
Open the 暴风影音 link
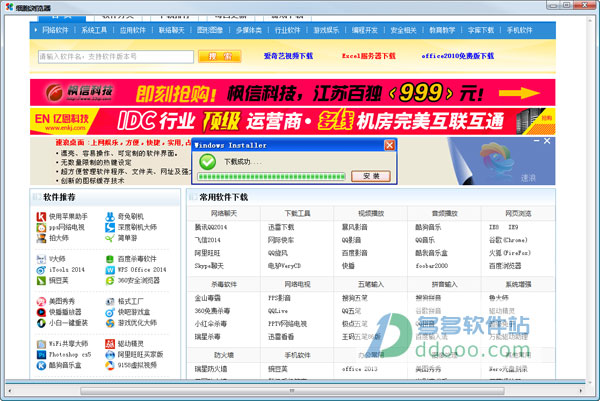tap(355, 227)
